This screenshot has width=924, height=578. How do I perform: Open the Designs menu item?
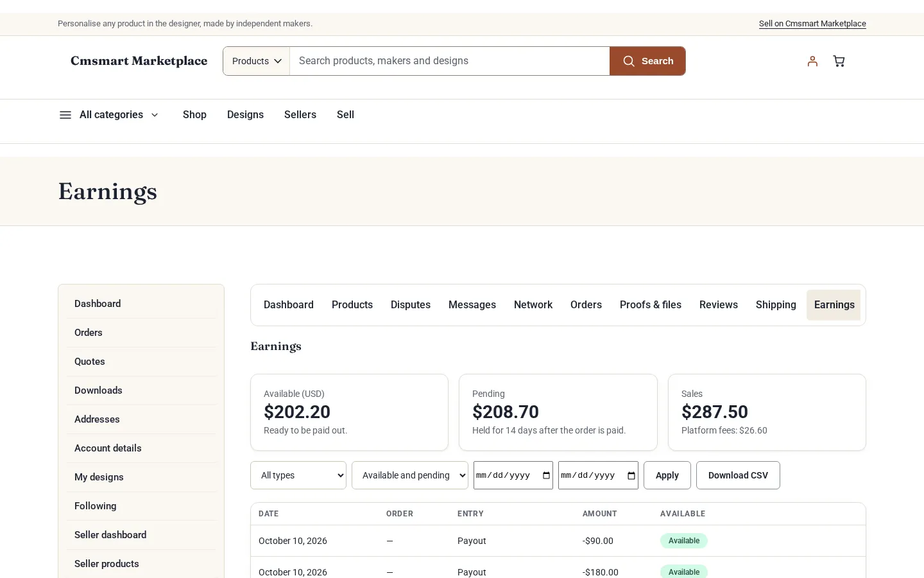tap(245, 115)
